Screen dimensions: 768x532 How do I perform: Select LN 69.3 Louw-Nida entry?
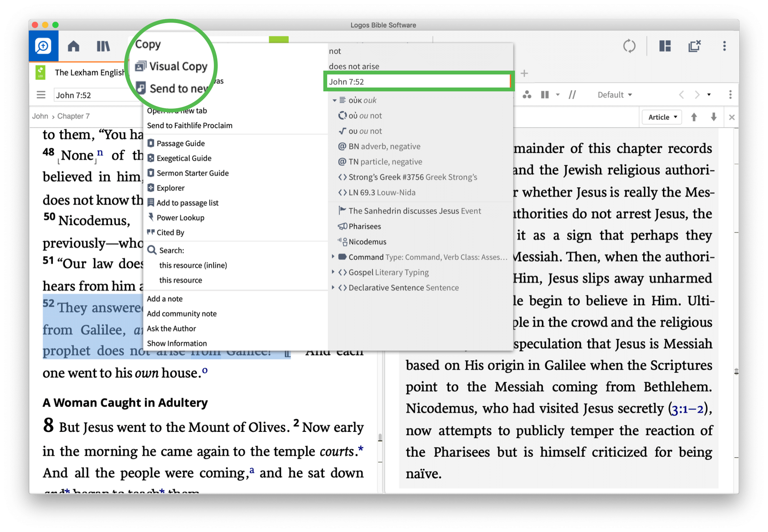(377, 192)
